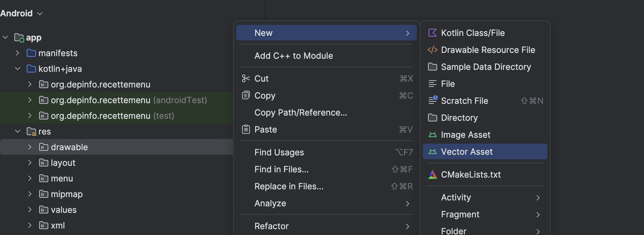
Task: Click the Drawable Resource File code icon
Action: click(x=432, y=50)
